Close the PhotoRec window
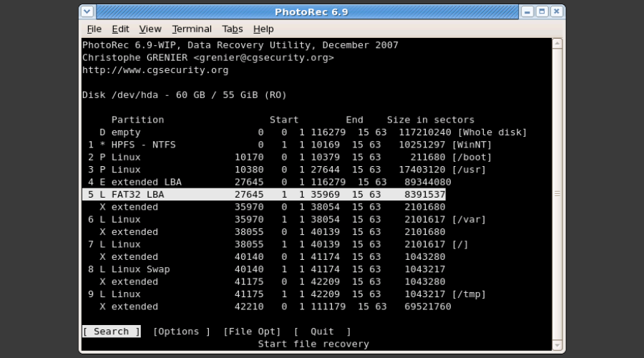 (557, 11)
